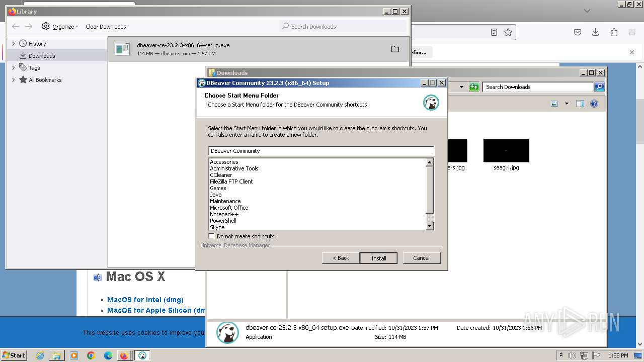Screen dimensions: 644x362
Task: Click the Install button
Action: coord(378,258)
